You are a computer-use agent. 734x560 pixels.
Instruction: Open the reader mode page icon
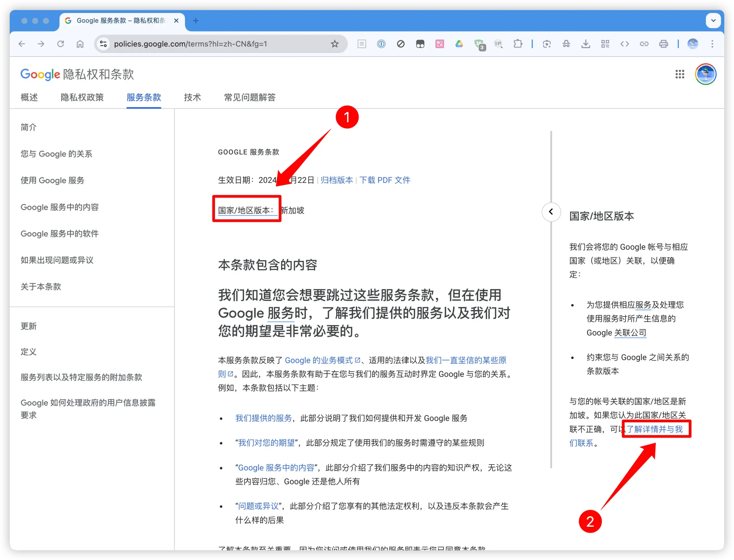(362, 44)
